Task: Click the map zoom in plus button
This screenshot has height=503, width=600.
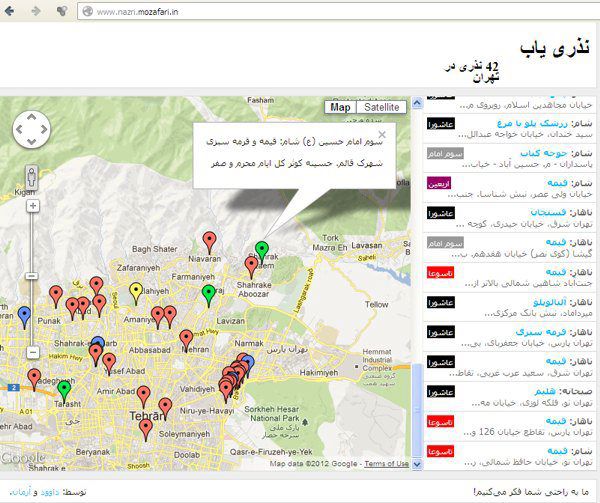Action: click(x=33, y=206)
